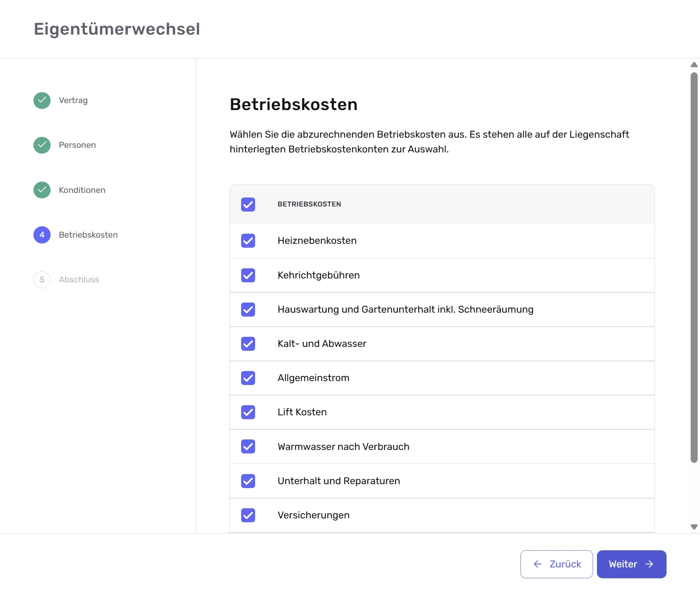This screenshot has height=595, width=700.
Task: Click the green checkmark icon for Konditionen
Action: 42,190
